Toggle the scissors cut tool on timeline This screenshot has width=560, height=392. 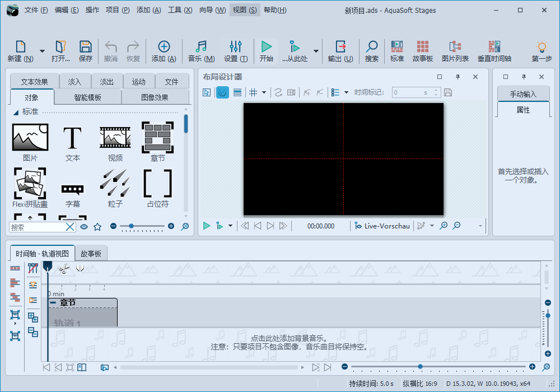tap(64, 268)
